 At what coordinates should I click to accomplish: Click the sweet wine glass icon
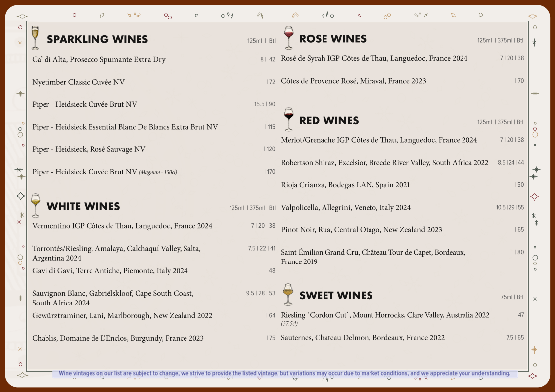click(x=288, y=294)
